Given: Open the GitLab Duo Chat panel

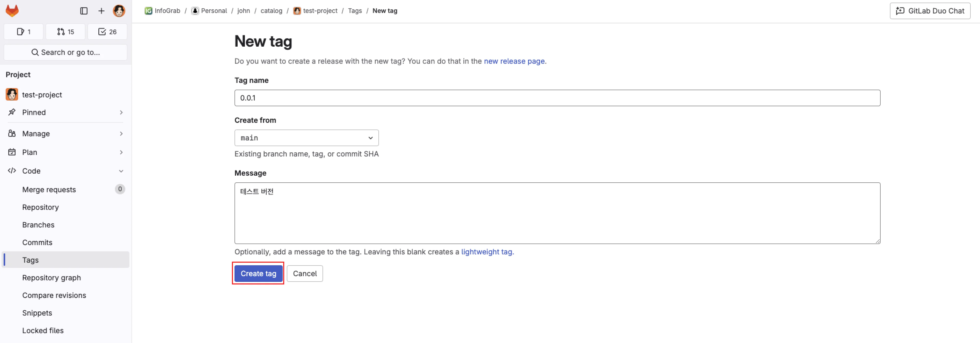Looking at the screenshot, I should (930, 11).
